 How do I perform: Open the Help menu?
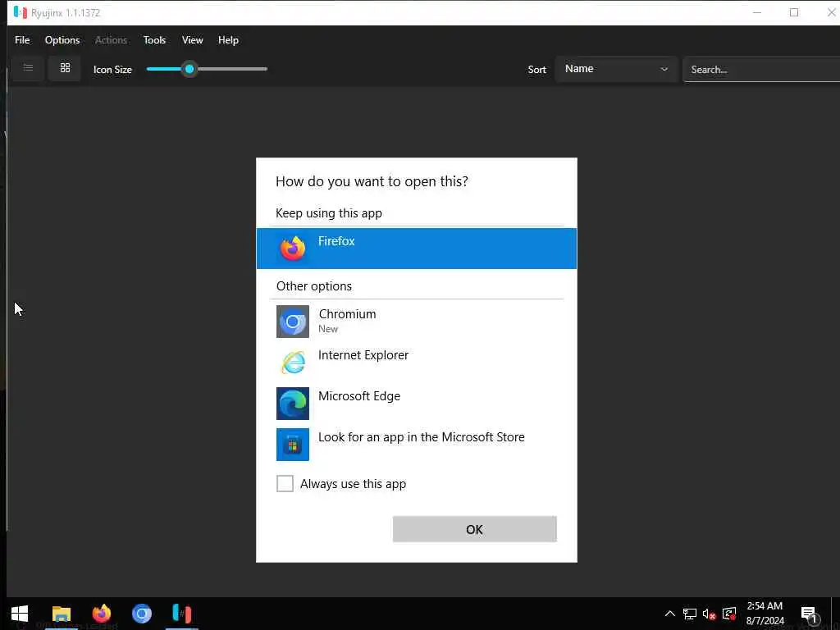coord(228,40)
